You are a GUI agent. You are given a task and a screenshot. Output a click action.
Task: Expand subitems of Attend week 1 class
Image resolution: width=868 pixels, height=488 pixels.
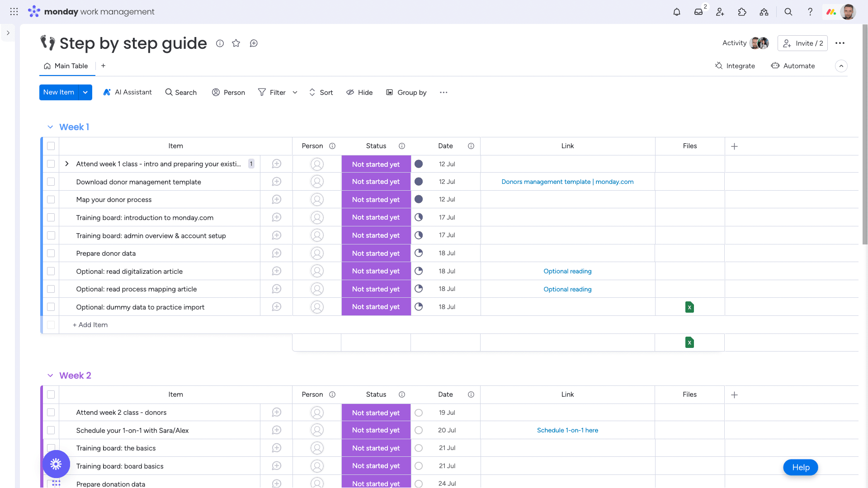[x=67, y=164]
